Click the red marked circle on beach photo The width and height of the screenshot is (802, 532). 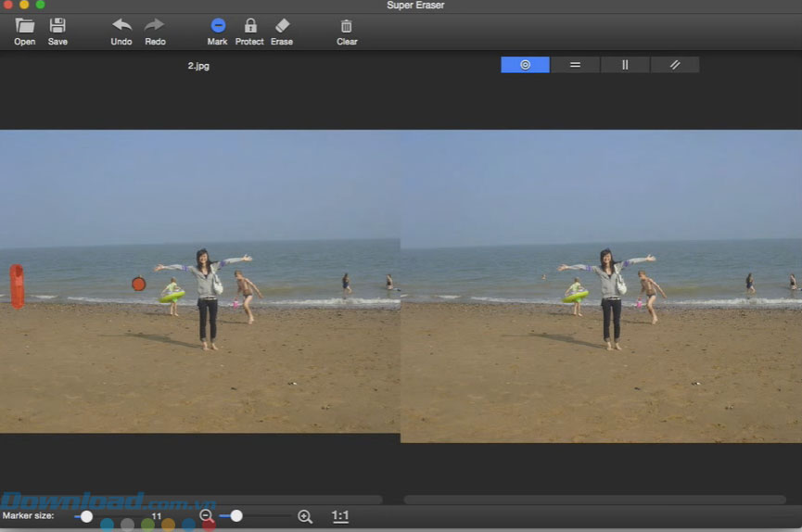[139, 284]
